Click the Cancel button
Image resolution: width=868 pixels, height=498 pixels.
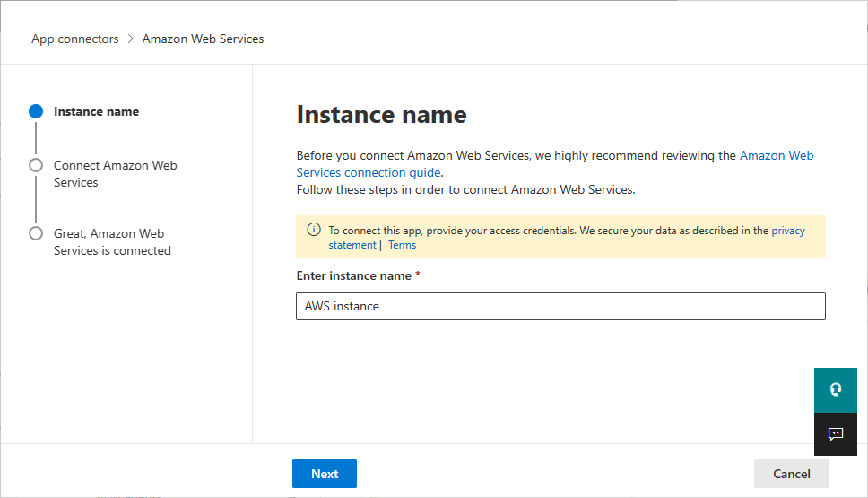coord(791,474)
